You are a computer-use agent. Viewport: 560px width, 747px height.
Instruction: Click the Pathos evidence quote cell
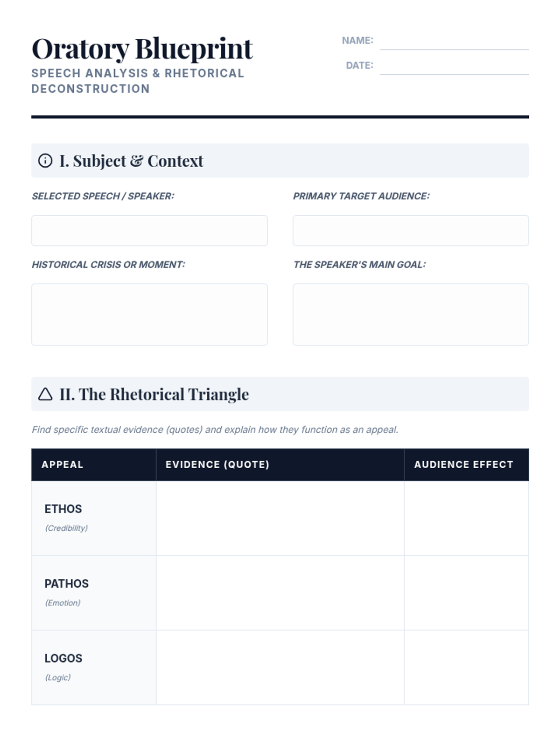(x=280, y=593)
